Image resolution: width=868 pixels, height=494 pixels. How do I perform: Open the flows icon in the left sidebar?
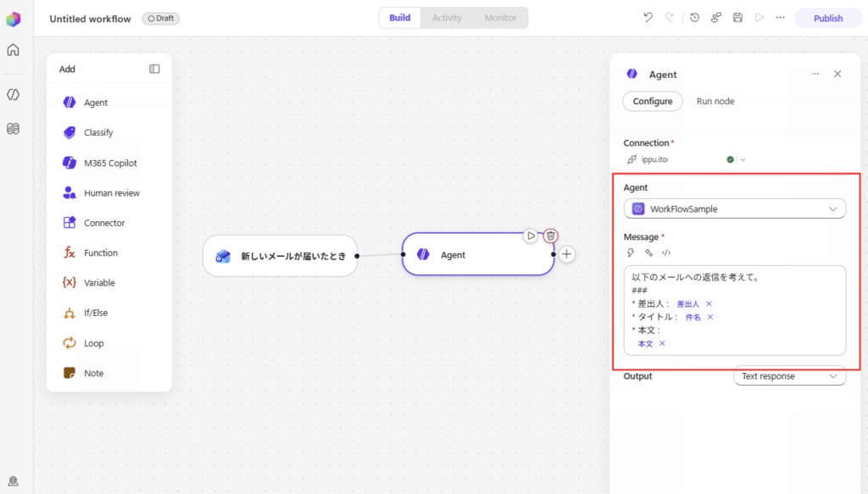14,128
